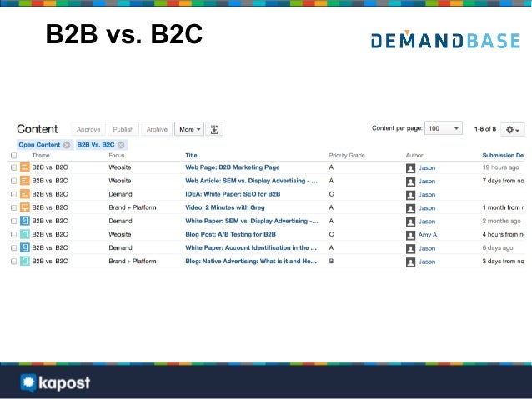The width and height of the screenshot is (532, 399).
Task: Open Video: 2 Minutes with Greg link
Action: click(x=225, y=207)
